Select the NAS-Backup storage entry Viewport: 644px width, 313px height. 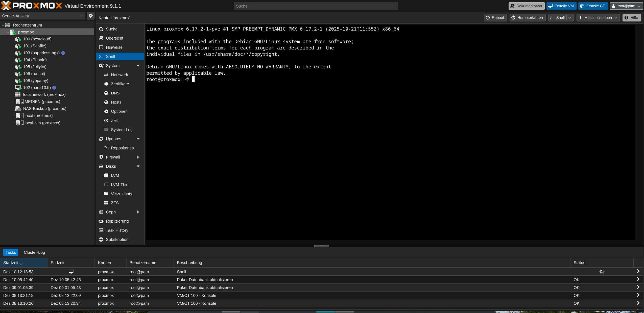point(44,109)
